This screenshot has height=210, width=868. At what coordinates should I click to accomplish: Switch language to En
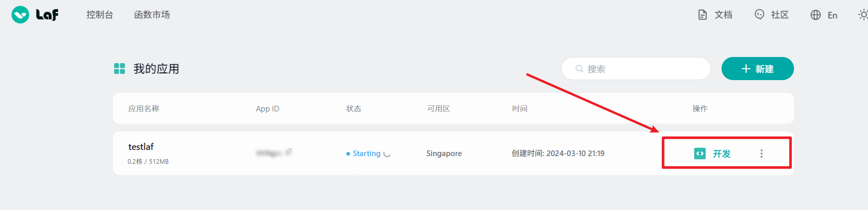(833, 15)
